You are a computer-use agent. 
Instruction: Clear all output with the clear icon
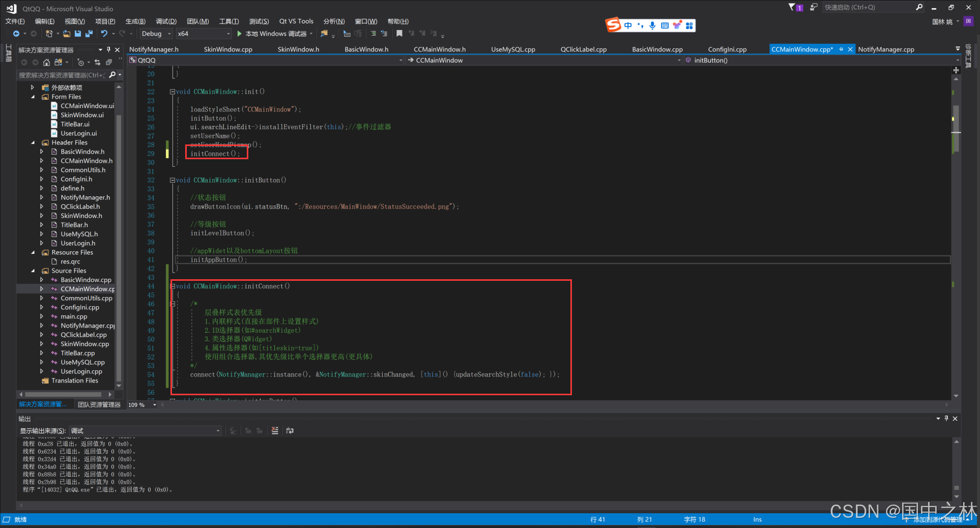pos(275,430)
